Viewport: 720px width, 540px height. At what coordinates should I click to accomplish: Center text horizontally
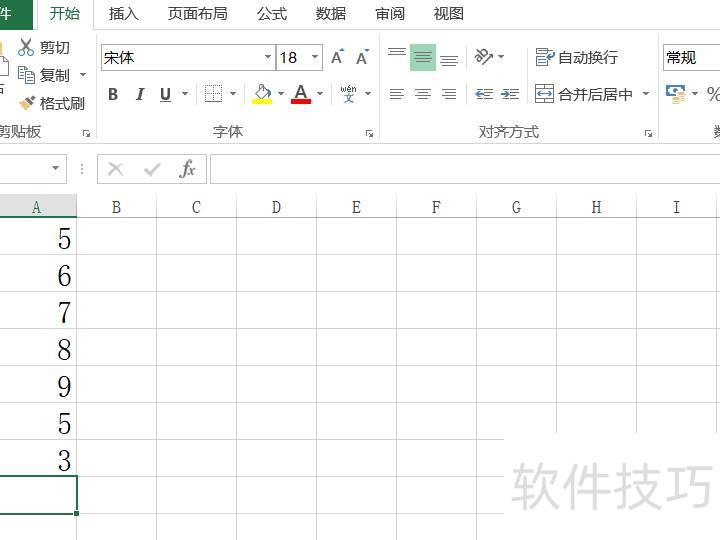pyautogui.click(x=423, y=94)
